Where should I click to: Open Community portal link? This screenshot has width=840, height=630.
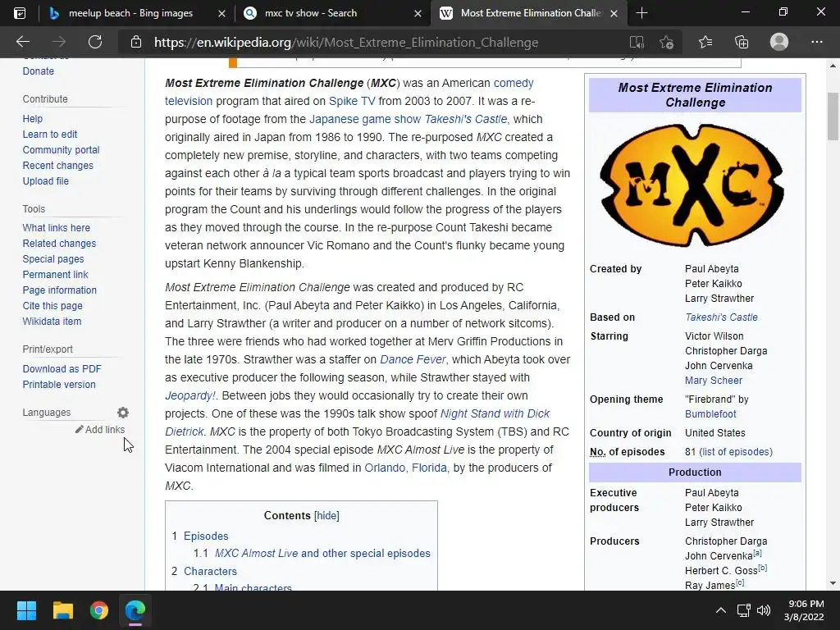pyautogui.click(x=61, y=150)
